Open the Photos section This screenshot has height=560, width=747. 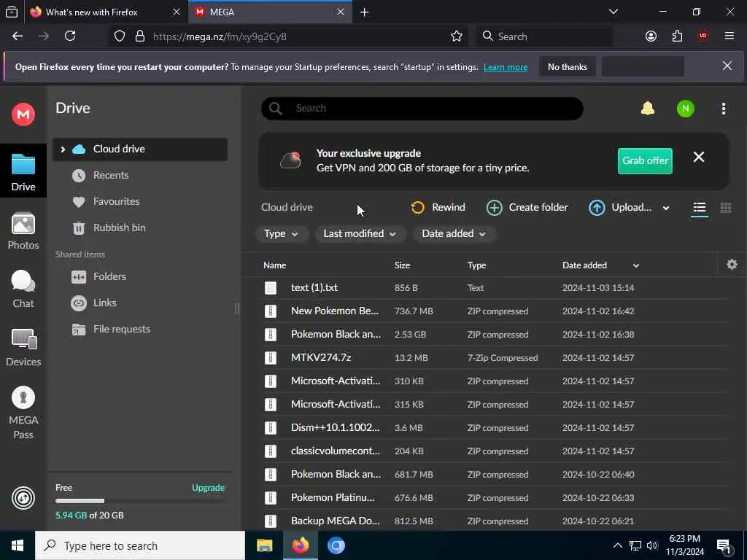click(23, 231)
